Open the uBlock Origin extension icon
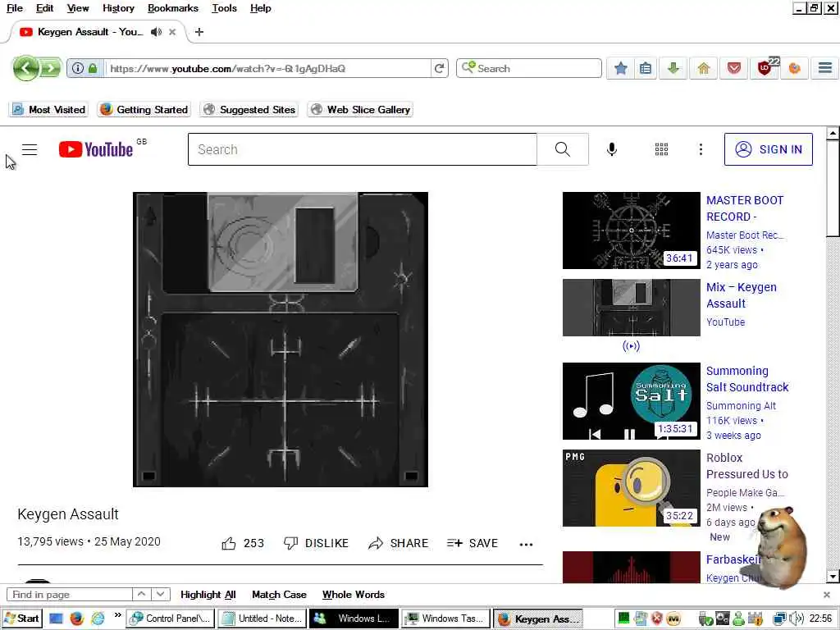Screen dimensions: 840x630 765,69
